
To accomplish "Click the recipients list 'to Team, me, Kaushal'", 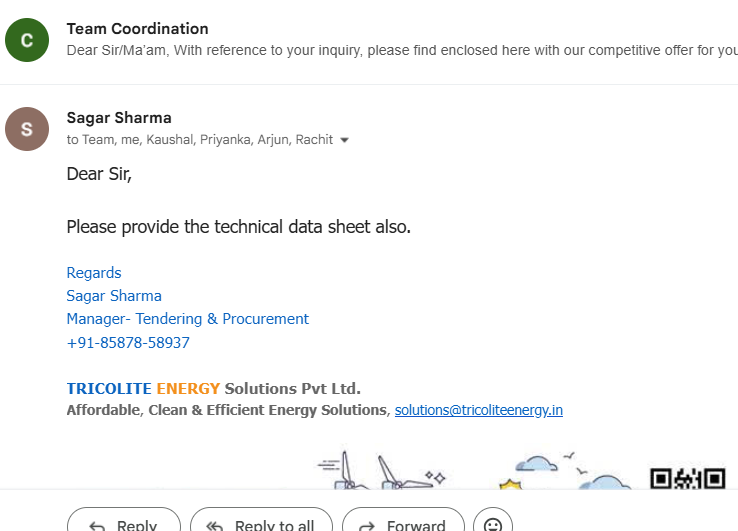I will 200,140.
